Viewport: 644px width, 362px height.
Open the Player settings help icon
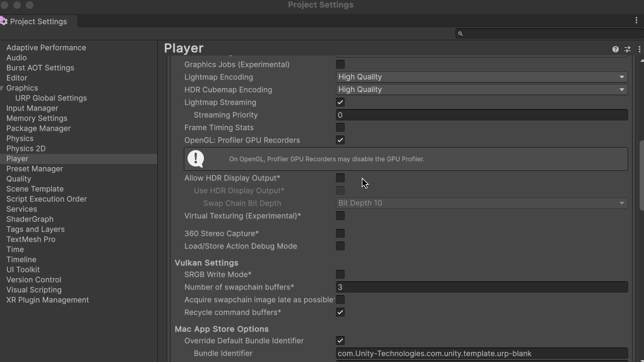[x=615, y=49]
